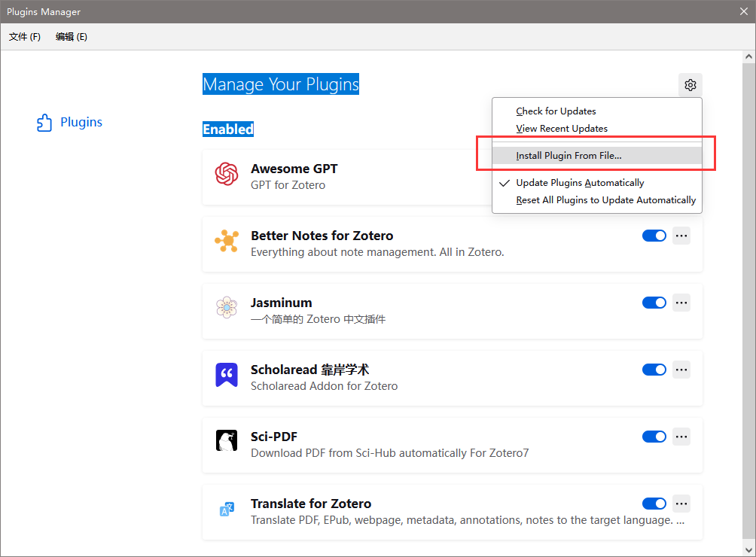Image resolution: width=756 pixels, height=557 pixels.
Task: Click the Manage Your Plugins heading
Action: (281, 84)
